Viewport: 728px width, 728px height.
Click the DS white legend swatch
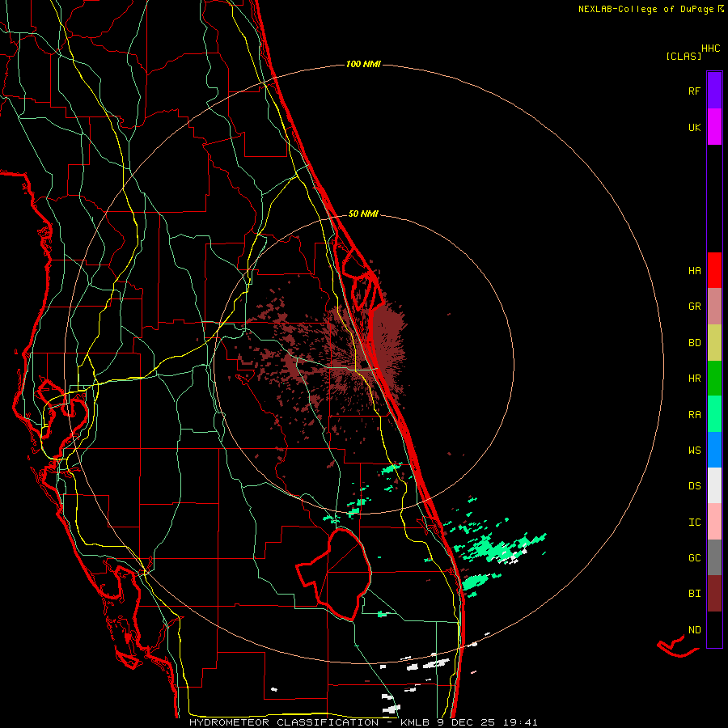pos(714,485)
